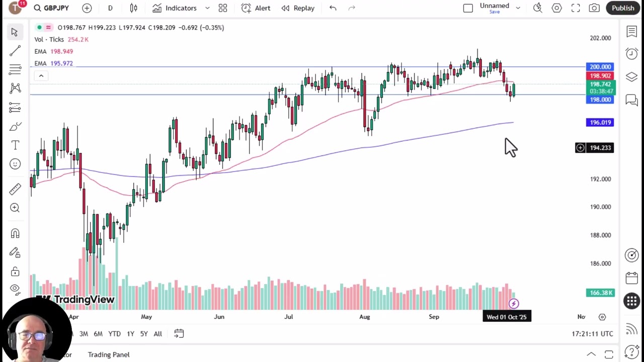This screenshot has height=362, width=644.
Task: Select the trend line drawing tool
Action: tap(15, 51)
